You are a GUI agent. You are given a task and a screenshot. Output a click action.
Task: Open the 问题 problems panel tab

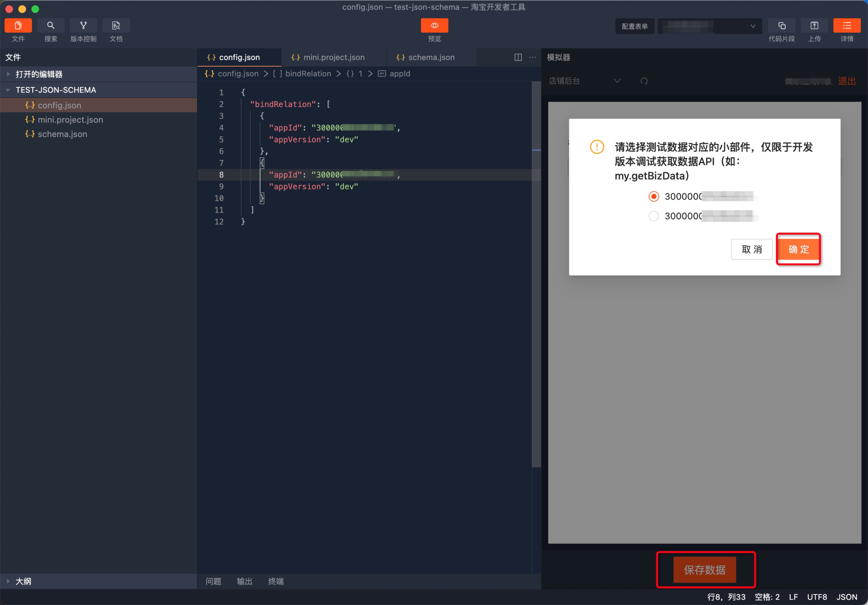(x=213, y=581)
